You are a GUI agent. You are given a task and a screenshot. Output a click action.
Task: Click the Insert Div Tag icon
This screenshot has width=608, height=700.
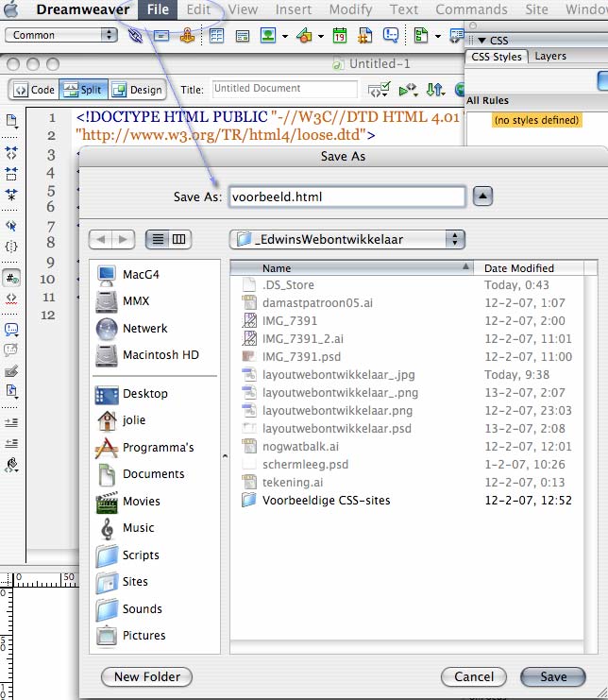[x=243, y=36]
